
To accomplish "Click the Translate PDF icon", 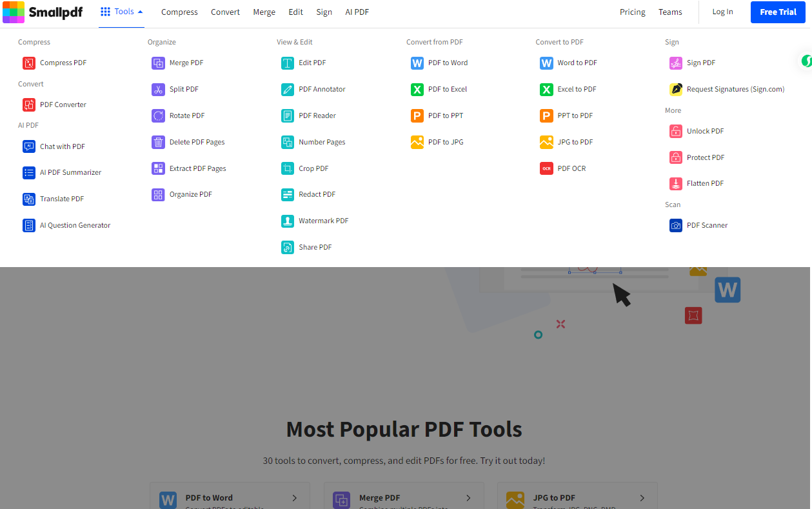I will click(29, 199).
